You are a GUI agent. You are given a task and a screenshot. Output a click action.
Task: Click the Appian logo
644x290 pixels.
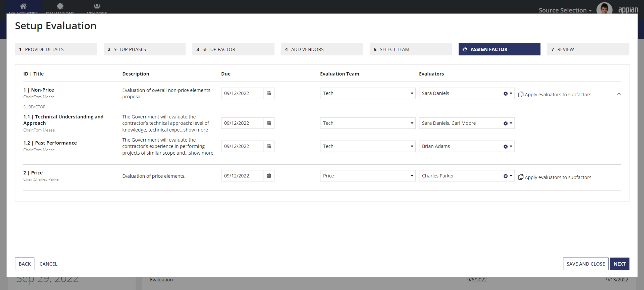pyautogui.click(x=628, y=10)
